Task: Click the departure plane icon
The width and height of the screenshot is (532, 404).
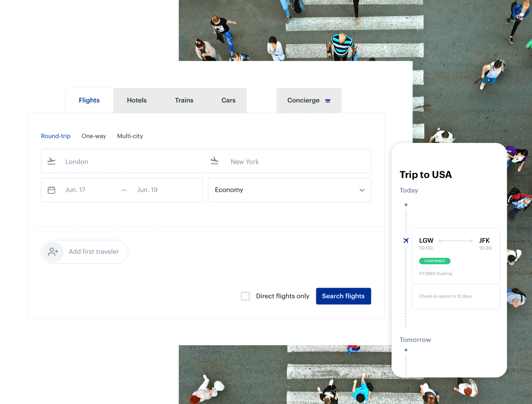Action: (51, 161)
